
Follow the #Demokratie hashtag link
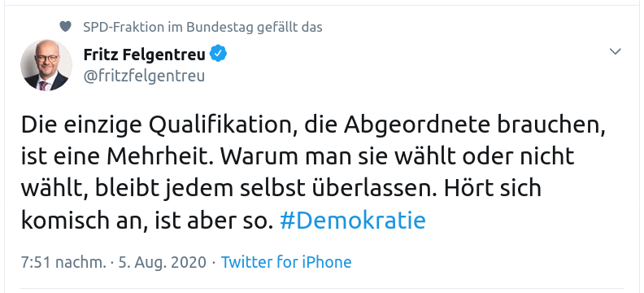pyautogui.click(x=352, y=221)
